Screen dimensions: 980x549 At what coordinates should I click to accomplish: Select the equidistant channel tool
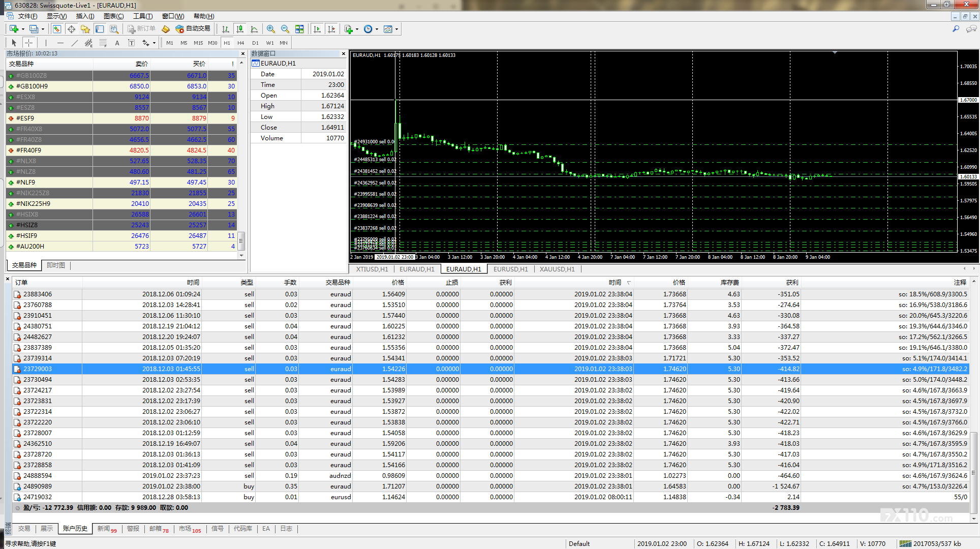[x=89, y=43]
